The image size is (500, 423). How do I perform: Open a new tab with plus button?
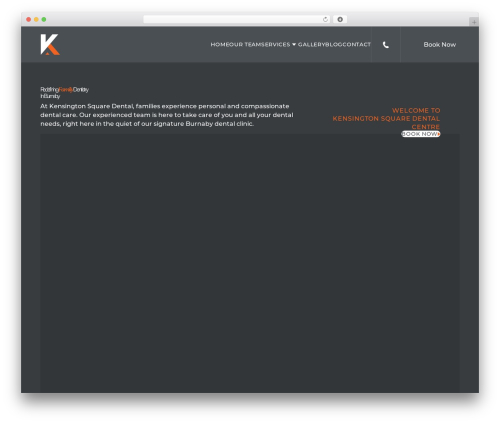point(474,22)
